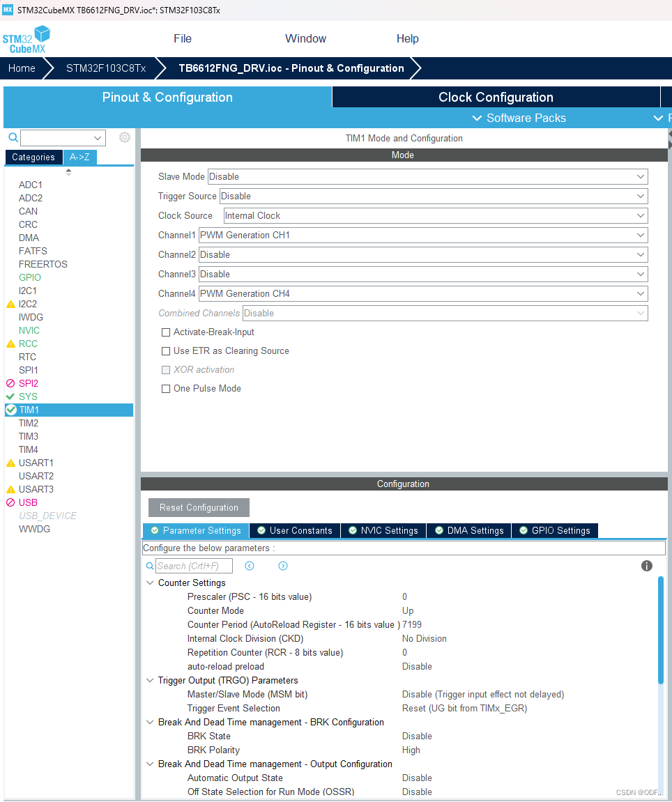This screenshot has height=802, width=672.
Task: Open the Window menu
Action: click(305, 38)
